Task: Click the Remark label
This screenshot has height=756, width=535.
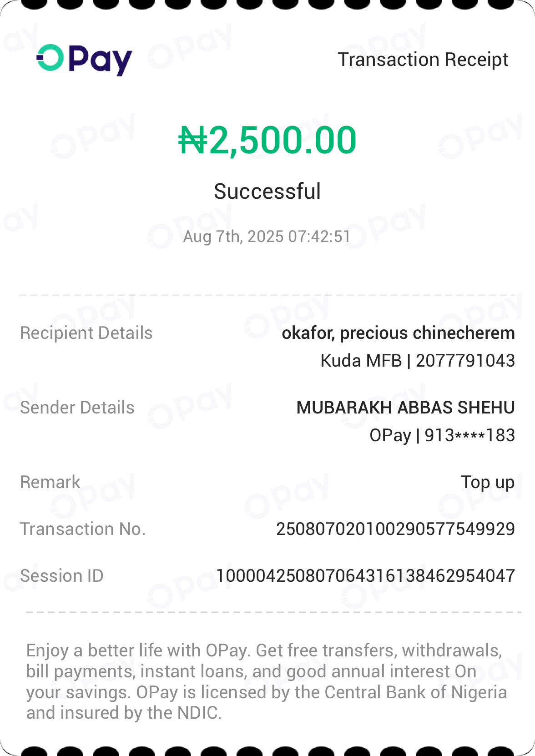Action: (50, 482)
